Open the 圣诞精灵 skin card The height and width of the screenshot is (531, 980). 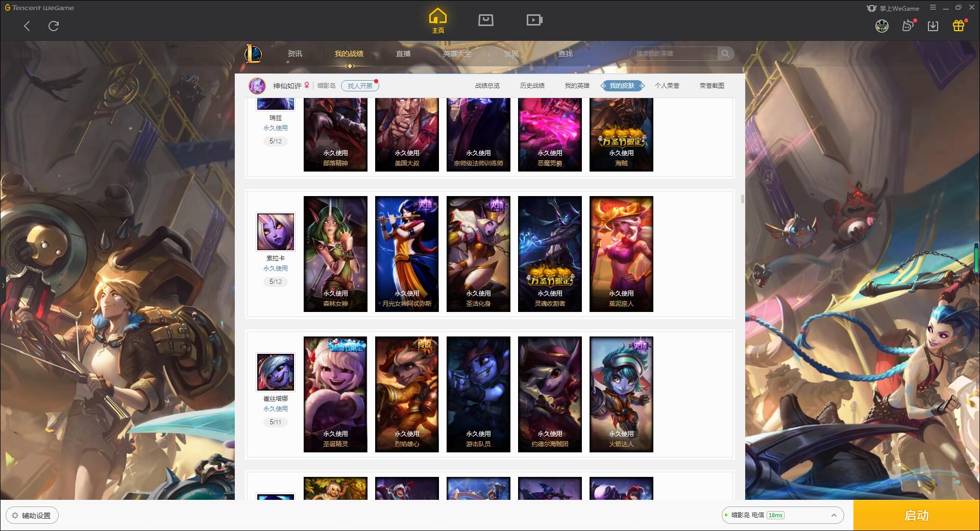click(335, 394)
